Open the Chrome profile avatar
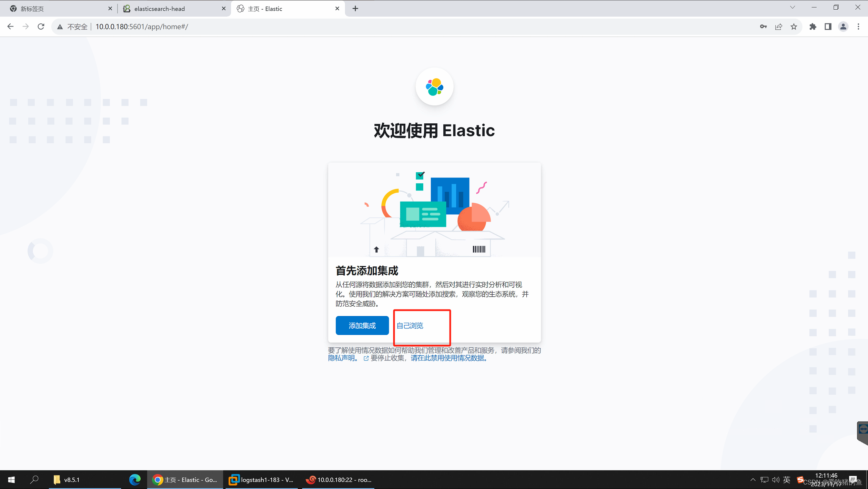The height and width of the screenshot is (489, 868). click(843, 27)
